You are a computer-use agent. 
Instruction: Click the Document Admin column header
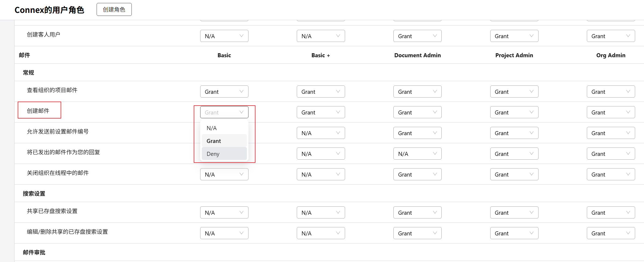[417, 55]
